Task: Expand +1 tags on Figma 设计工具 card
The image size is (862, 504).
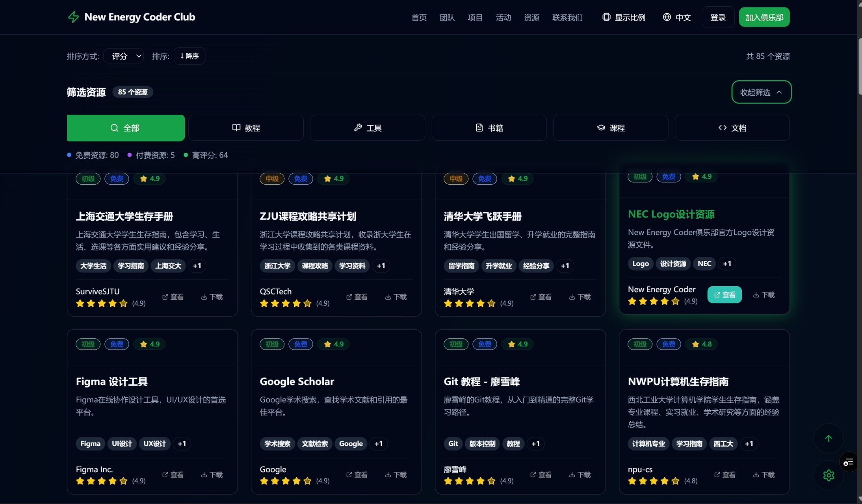Action: tap(182, 444)
